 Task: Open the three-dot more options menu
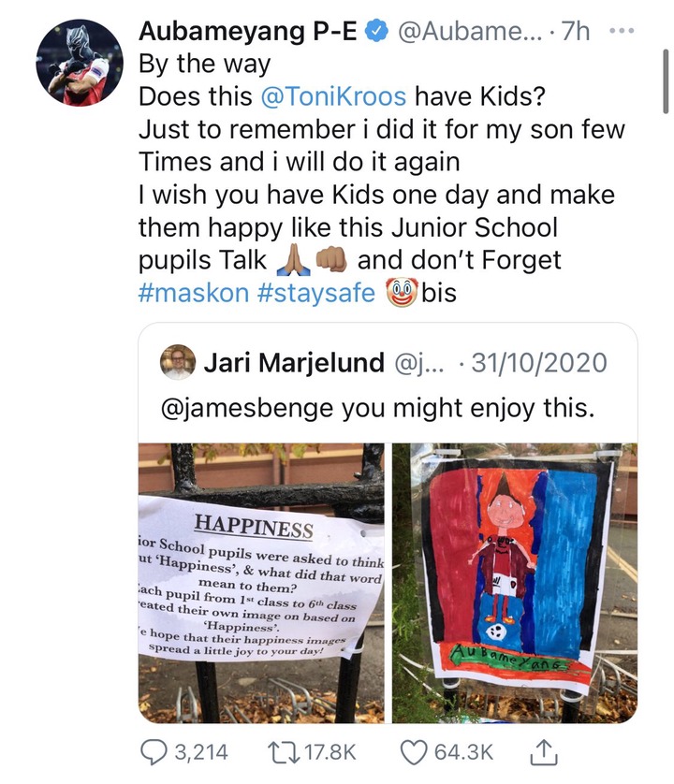coord(622,32)
